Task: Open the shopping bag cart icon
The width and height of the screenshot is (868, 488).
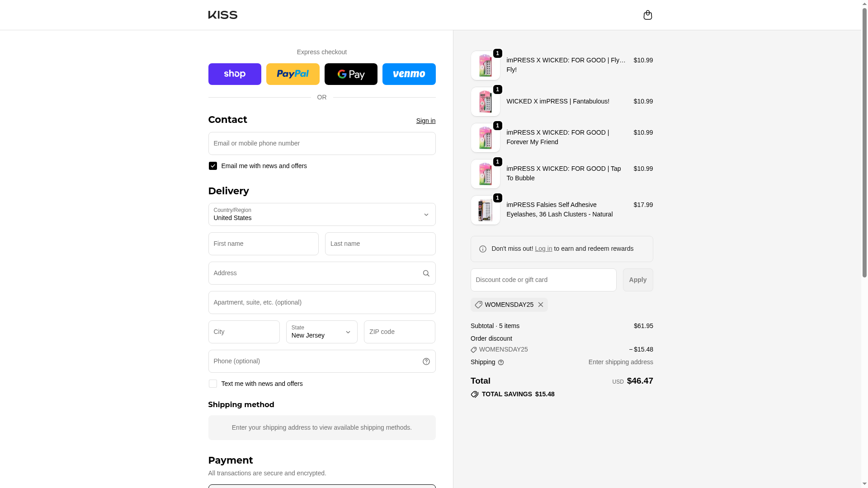Action: pyautogui.click(x=647, y=15)
